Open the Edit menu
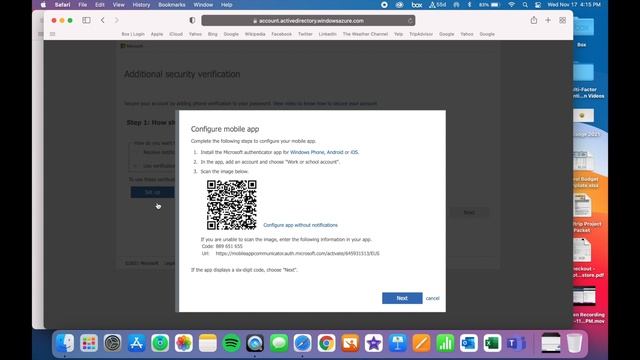 coord(100,5)
